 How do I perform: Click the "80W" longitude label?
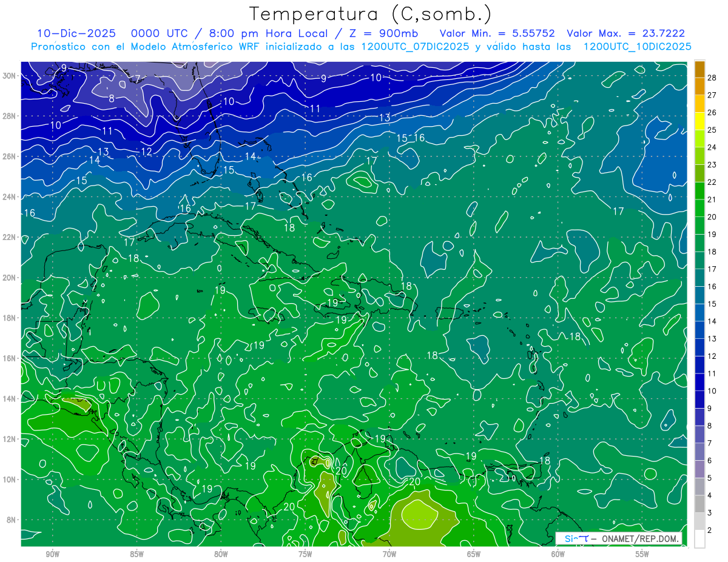click(x=221, y=554)
